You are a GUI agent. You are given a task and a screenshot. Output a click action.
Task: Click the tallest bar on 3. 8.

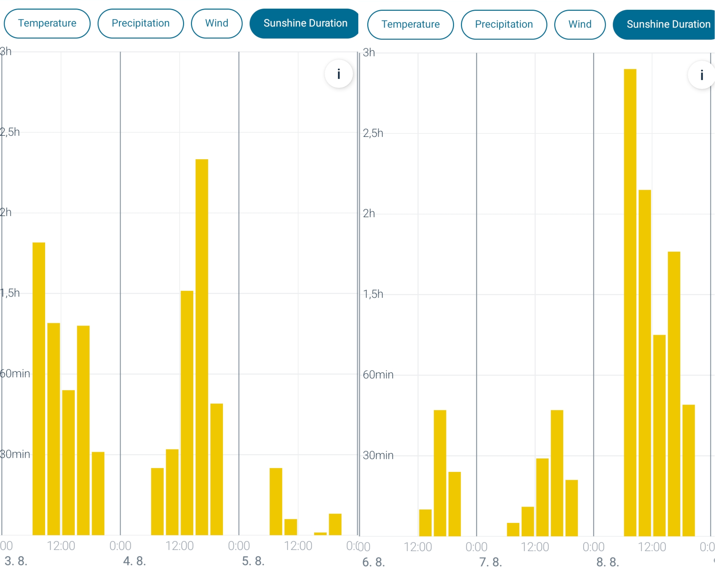tap(39, 388)
